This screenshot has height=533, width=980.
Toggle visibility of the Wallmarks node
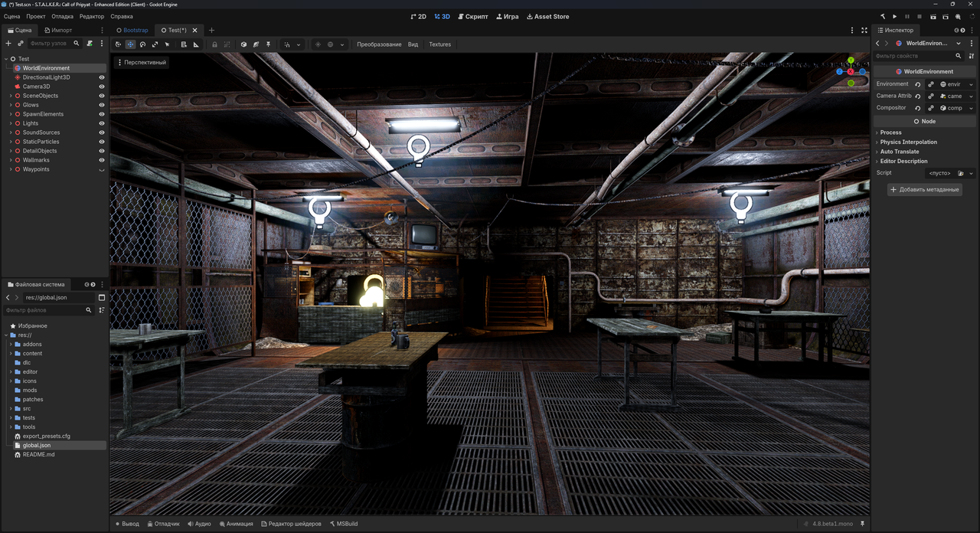(102, 160)
